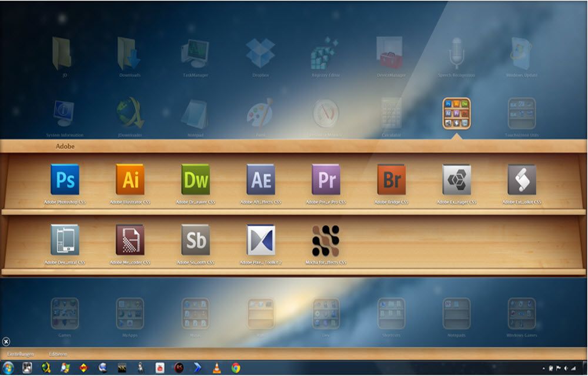588x376 pixels.
Task: Open the Touchscreen Utils folder
Action: click(522, 113)
